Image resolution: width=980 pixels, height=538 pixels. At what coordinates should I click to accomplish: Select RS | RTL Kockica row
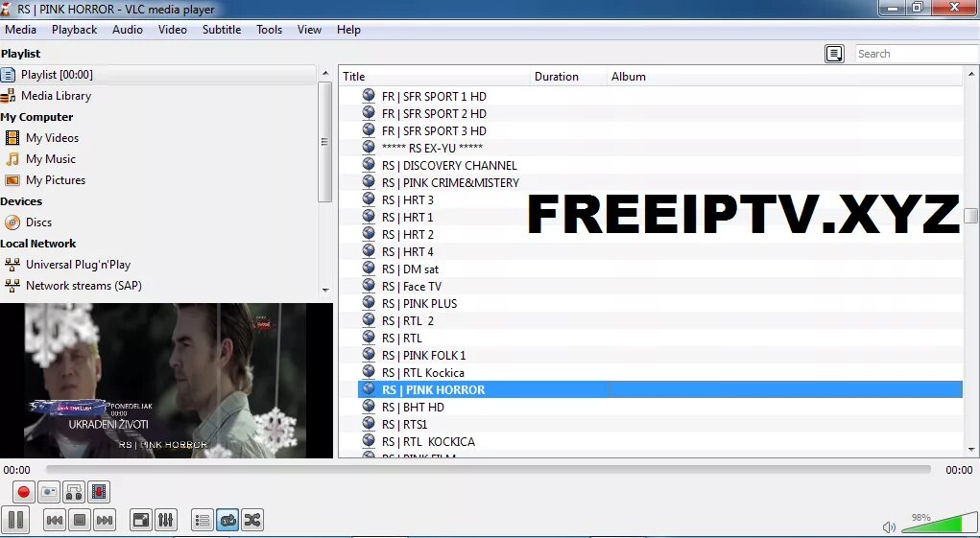pyautogui.click(x=660, y=373)
